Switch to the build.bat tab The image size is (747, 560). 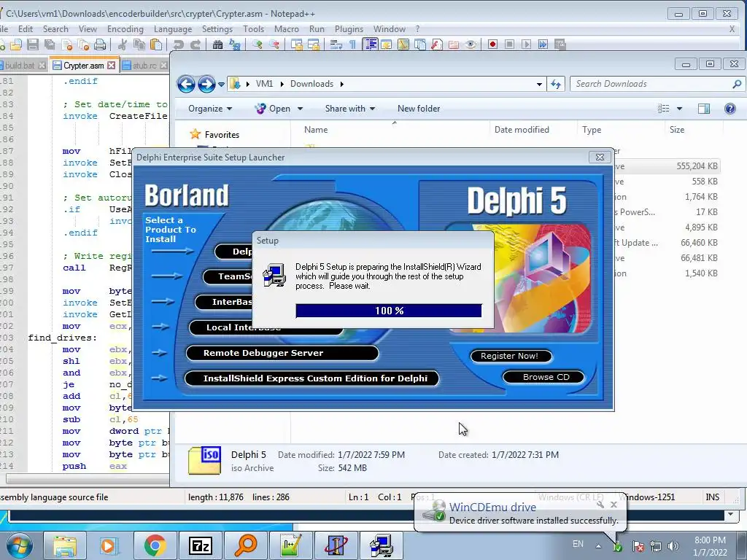click(20, 65)
